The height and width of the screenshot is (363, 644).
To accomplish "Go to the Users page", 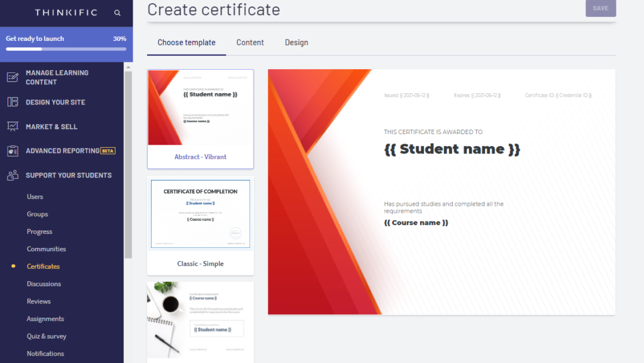I will (36, 196).
